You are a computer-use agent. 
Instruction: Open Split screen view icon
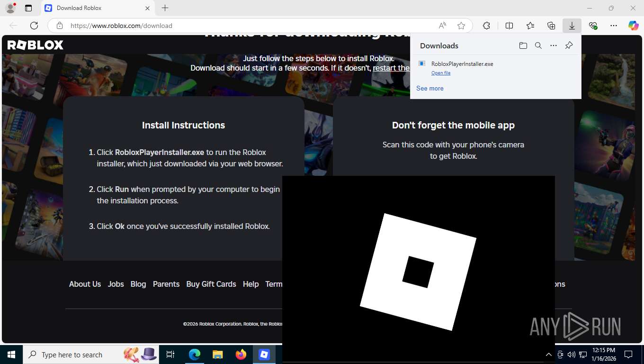pos(510,26)
